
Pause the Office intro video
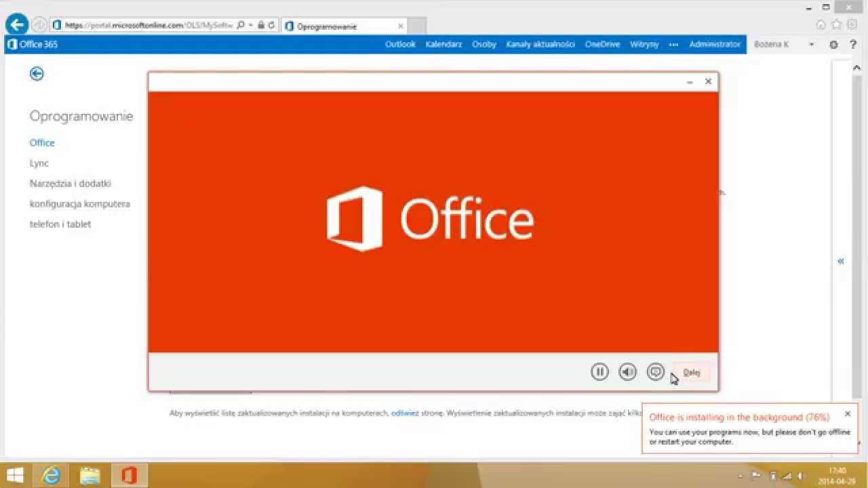[x=599, y=371]
